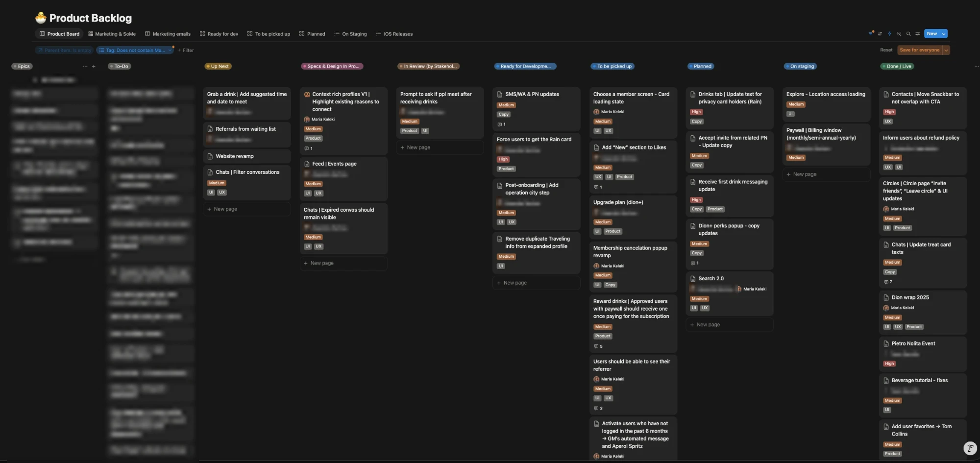Viewport: 980px width, 463px height.
Task: Open the Tag: Does not contain filter dropdown
Action: coord(135,50)
